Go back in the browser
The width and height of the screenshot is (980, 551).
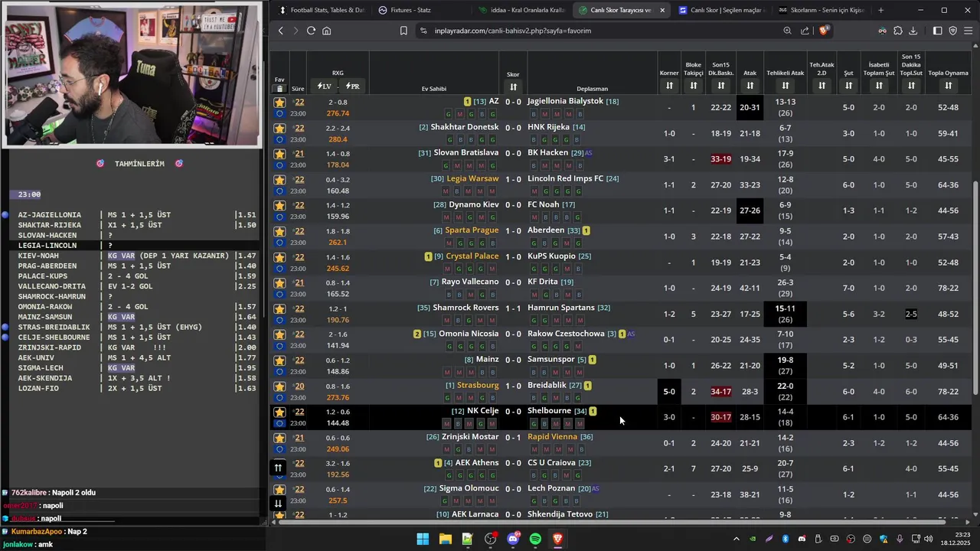point(281,31)
